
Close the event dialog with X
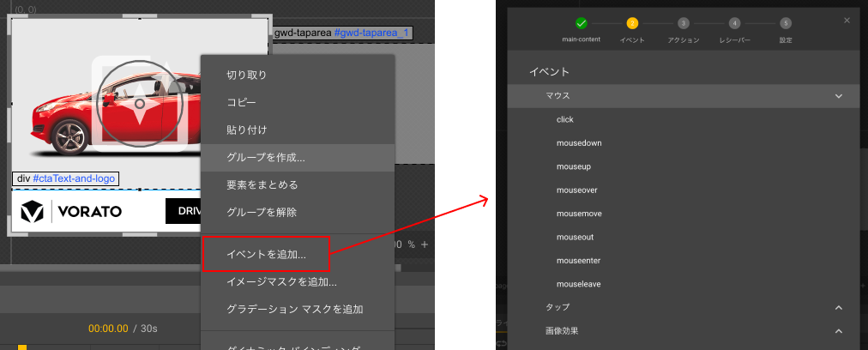pyautogui.click(x=847, y=20)
